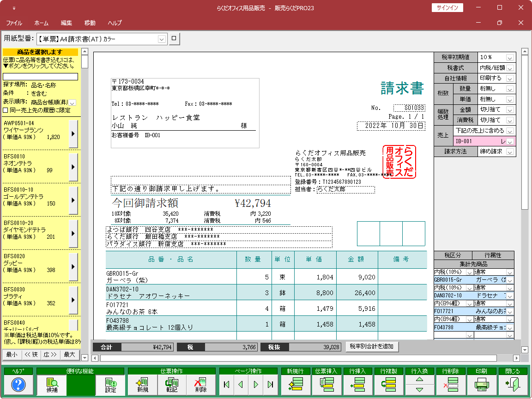The height and width of the screenshot is (399, 532).
Task: Add グッピー product via arrow button
Action: [x=73, y=266]
